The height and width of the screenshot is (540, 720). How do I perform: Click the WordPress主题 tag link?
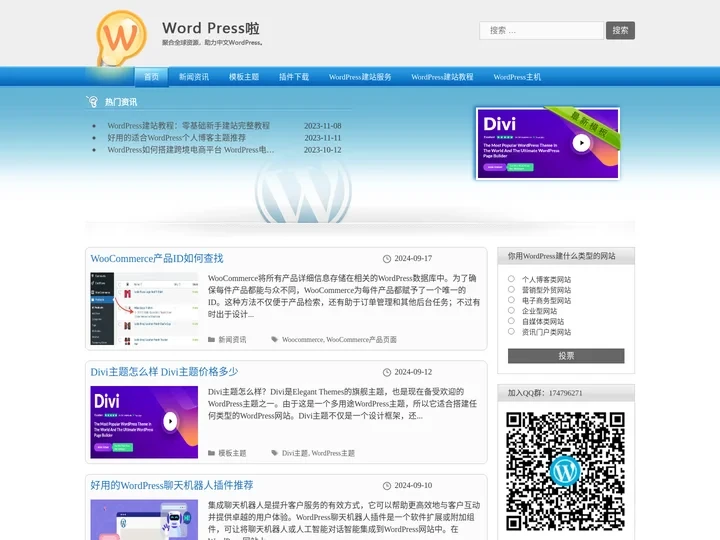point(333,453)
